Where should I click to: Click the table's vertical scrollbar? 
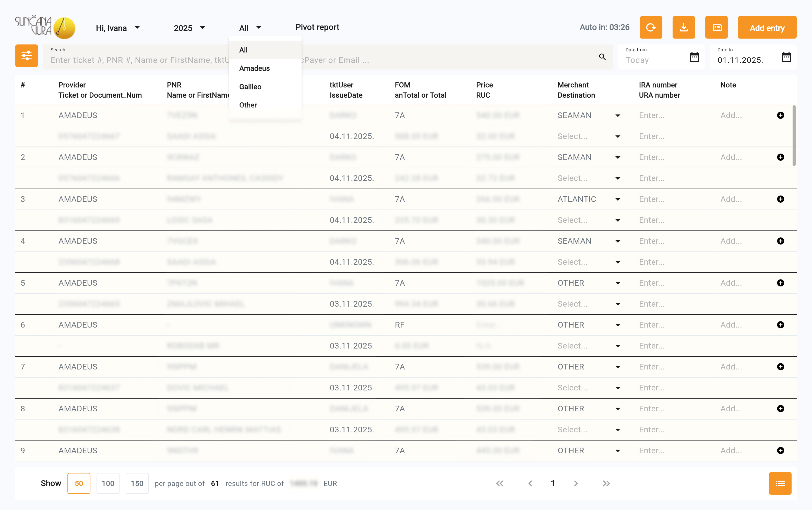click(794, 136)
